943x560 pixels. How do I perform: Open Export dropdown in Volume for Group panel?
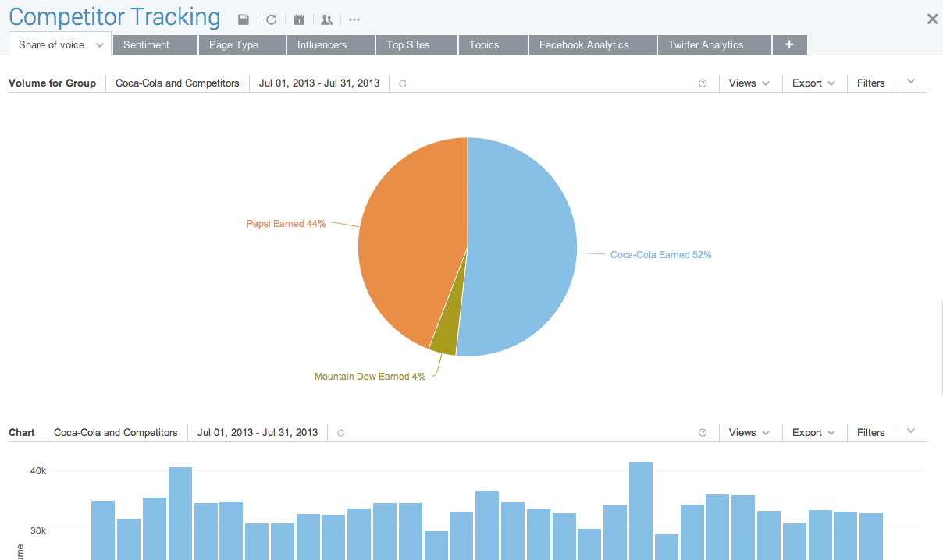[814, 83]
